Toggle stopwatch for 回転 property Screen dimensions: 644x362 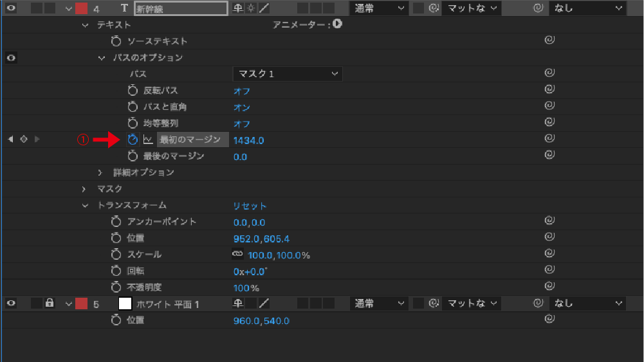(116, 271)
